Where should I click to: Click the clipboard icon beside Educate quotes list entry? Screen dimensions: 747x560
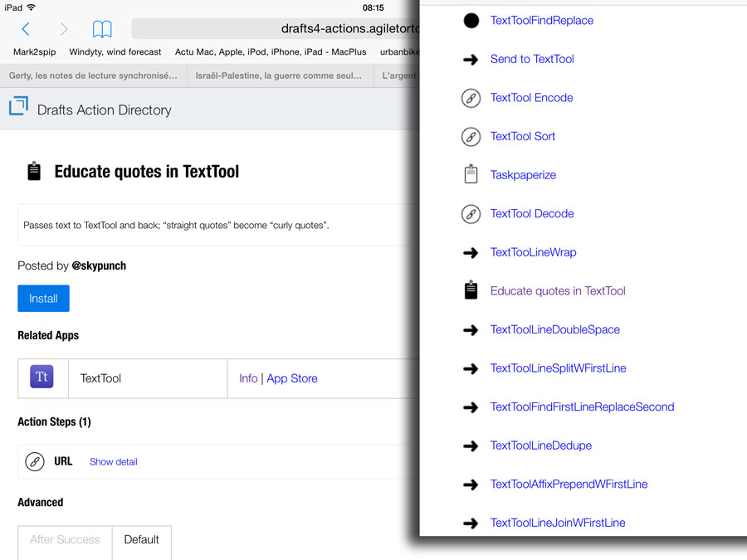[471, 290]
